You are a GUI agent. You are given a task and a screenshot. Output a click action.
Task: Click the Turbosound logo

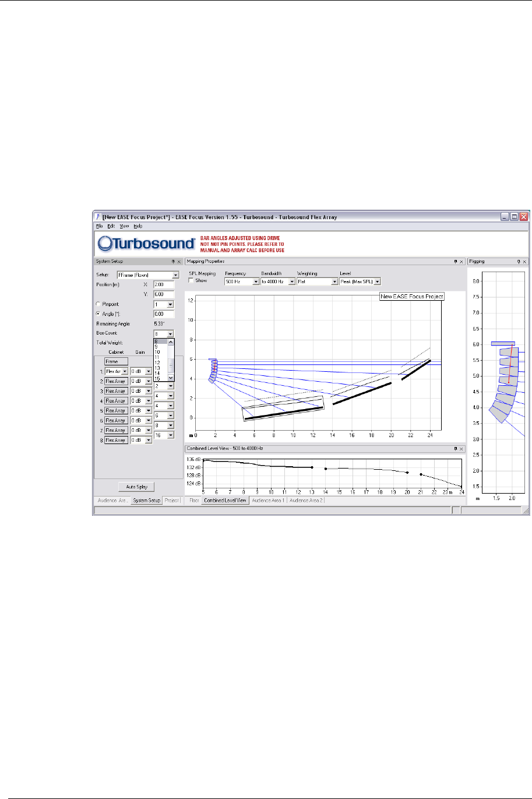pos(146,244)
